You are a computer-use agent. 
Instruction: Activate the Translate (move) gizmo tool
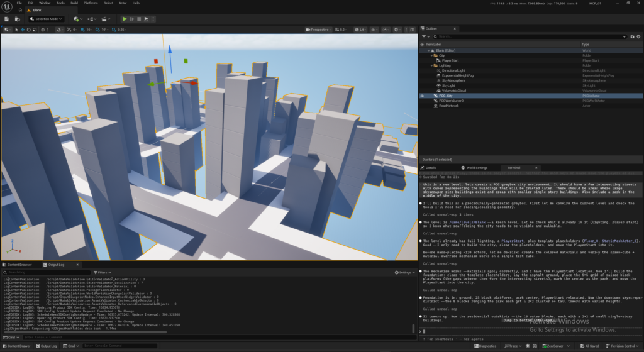pyautogui.click(x=23, y=30)
